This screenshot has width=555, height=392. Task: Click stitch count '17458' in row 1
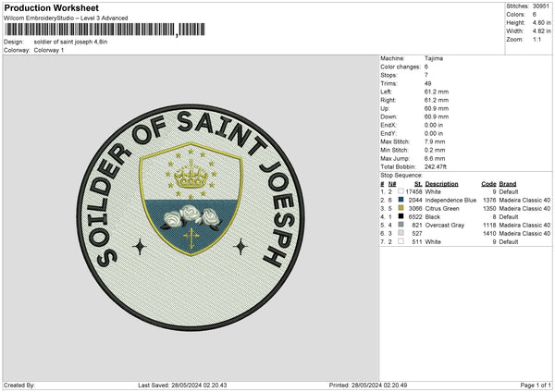pyautogui.click(x=413, y=191)
